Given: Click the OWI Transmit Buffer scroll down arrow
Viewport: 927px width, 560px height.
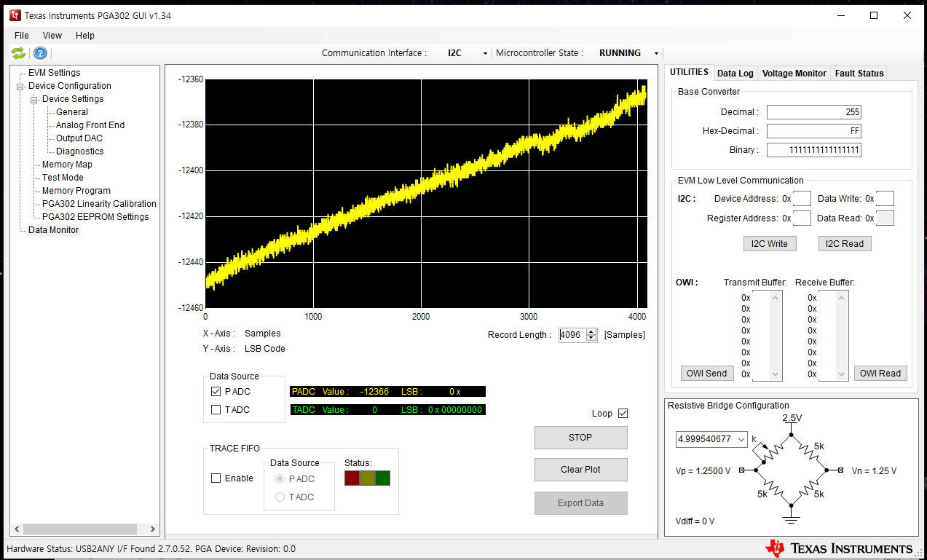Looking at the screenshot, I should [776, 374].
